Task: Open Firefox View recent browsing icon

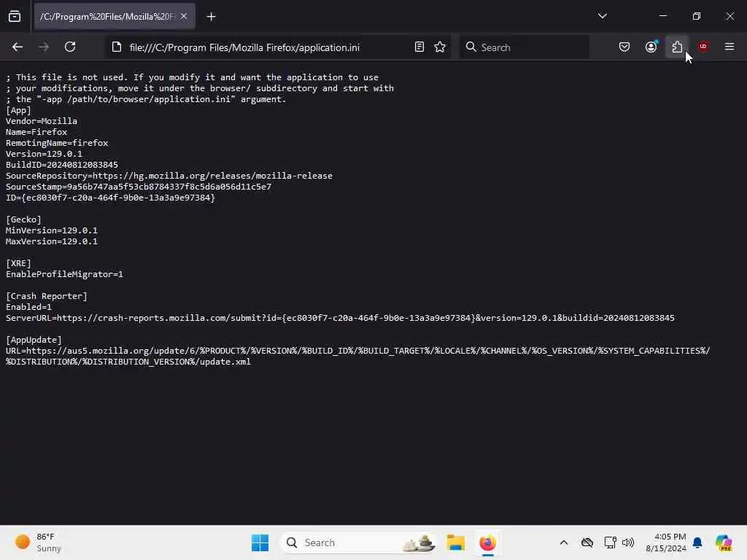Action: 15,17
